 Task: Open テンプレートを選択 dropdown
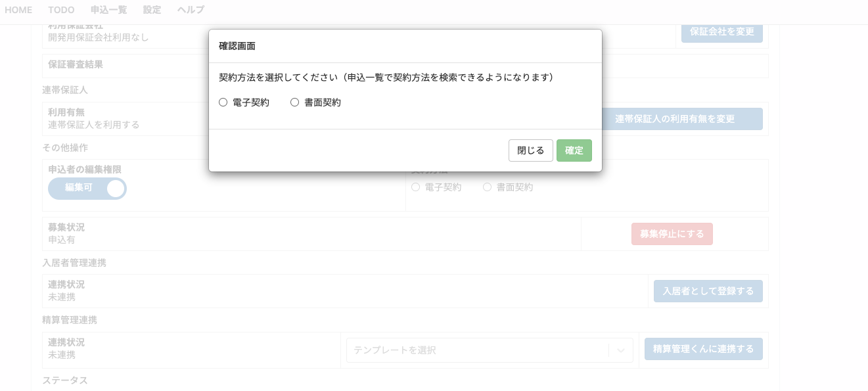coord(490,350)
